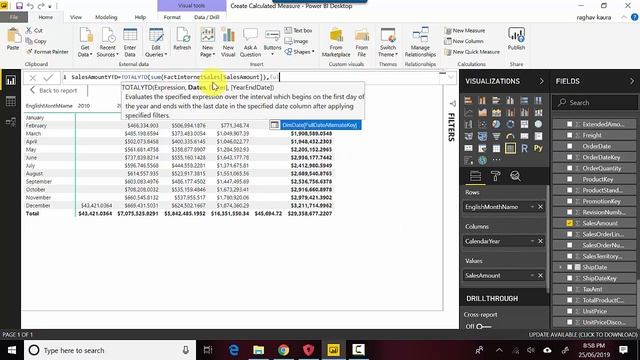Open the Data view grid icon

pyautogui.click(x=11, y=101)
